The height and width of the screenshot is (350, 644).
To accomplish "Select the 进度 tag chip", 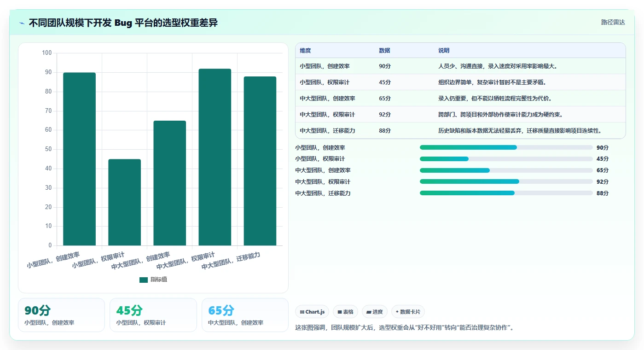I will coord(375,312).
